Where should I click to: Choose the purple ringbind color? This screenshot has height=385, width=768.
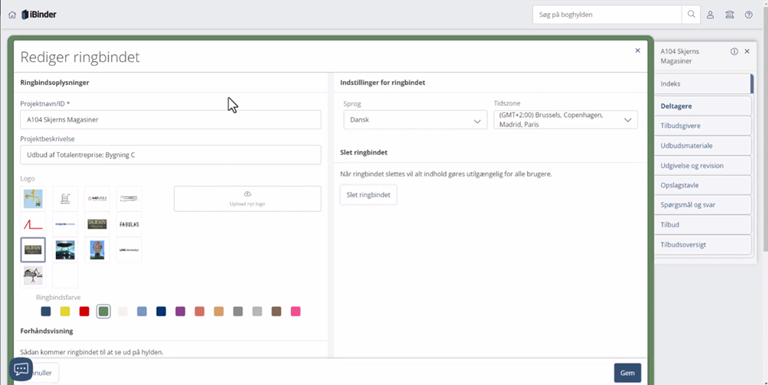(180, 312)
